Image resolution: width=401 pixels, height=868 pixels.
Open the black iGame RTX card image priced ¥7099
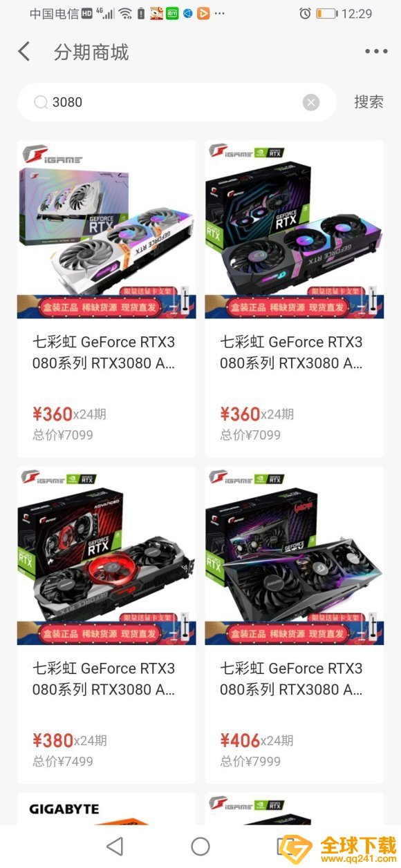[x=295, y=229]
